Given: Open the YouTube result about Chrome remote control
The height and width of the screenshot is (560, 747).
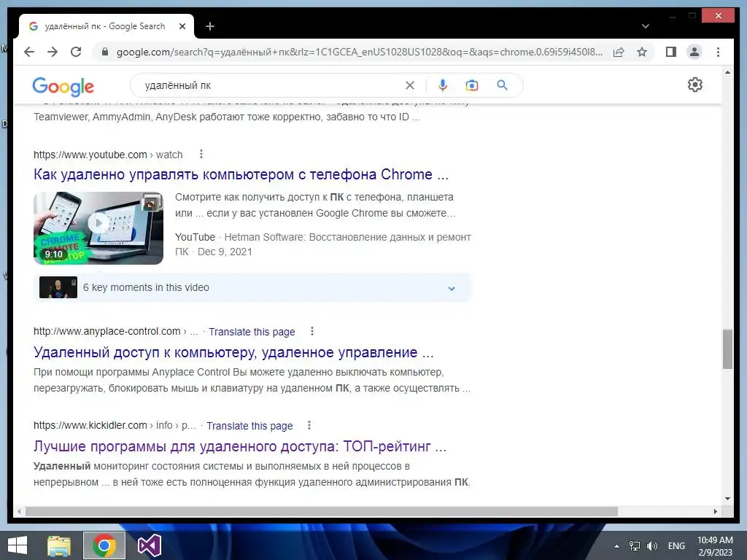Looking at the screenshot, I should coord(241,174).
